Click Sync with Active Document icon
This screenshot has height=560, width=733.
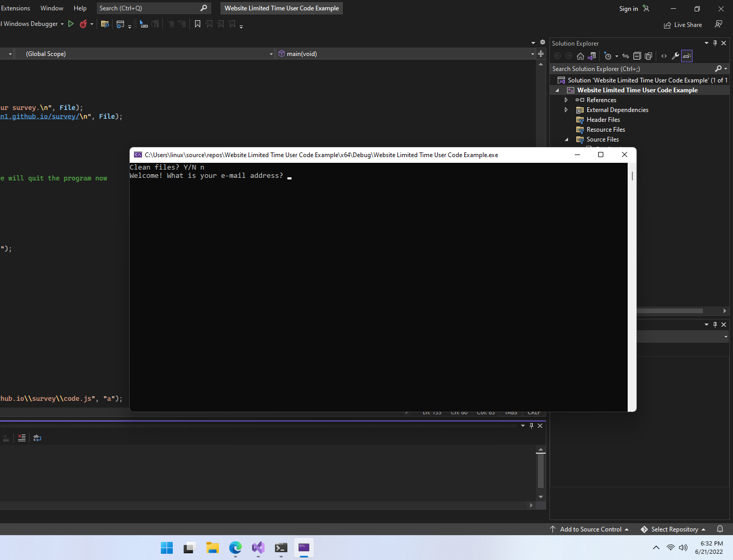626,56
